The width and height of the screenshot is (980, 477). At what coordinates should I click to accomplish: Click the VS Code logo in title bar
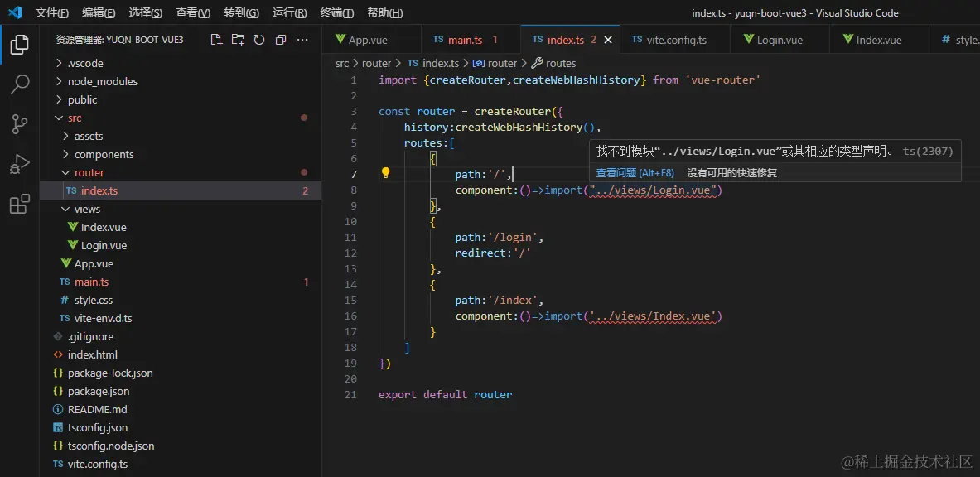tap(14, 12)
